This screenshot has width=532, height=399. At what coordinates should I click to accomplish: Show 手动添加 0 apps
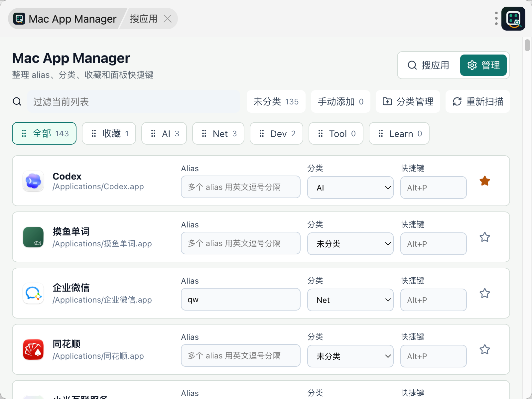[x=340, y=101]
